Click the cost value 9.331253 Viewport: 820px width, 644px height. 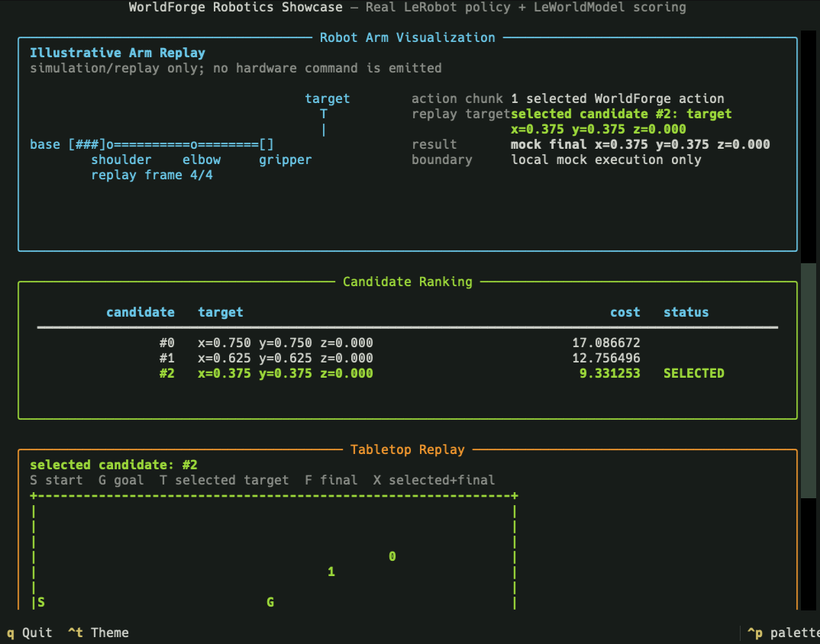click(x=610, y=373)
